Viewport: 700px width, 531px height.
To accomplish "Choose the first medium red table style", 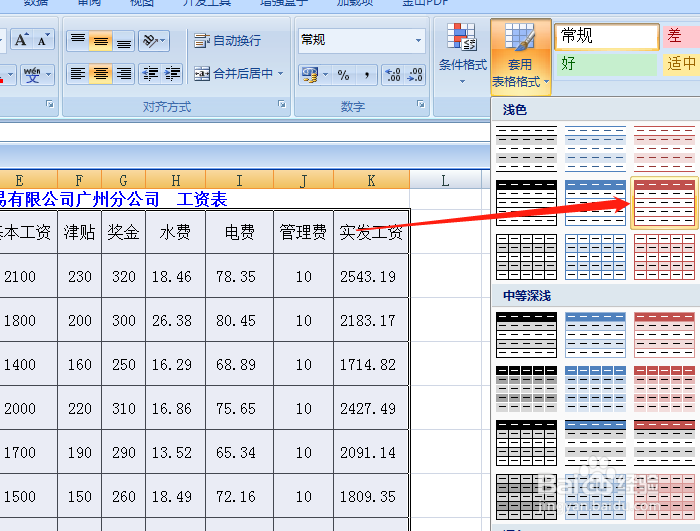I will tap(664, 335).
